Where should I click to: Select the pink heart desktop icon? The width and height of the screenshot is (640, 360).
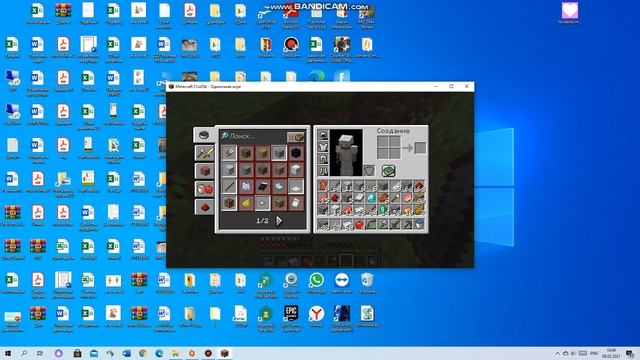click(x=570, y=13)
